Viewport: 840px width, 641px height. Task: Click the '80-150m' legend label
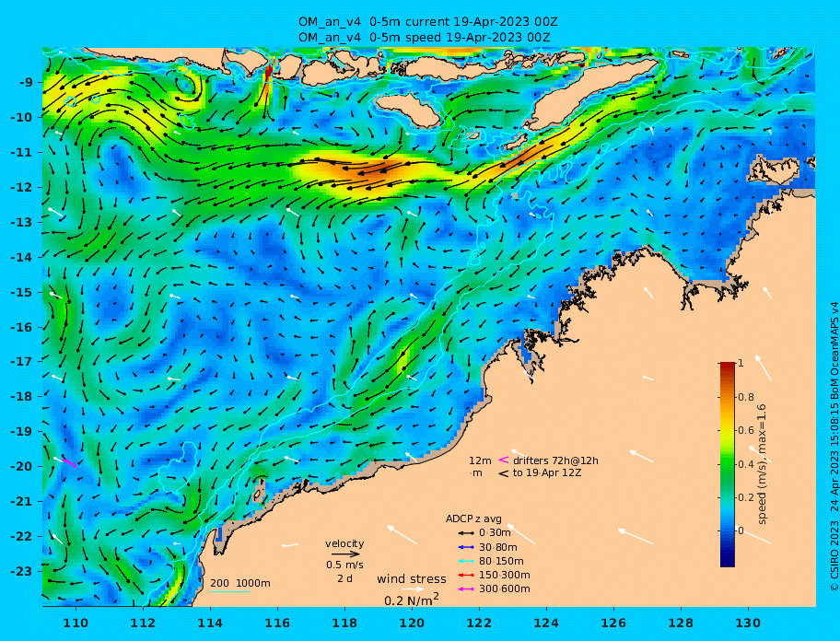[501, 561]
